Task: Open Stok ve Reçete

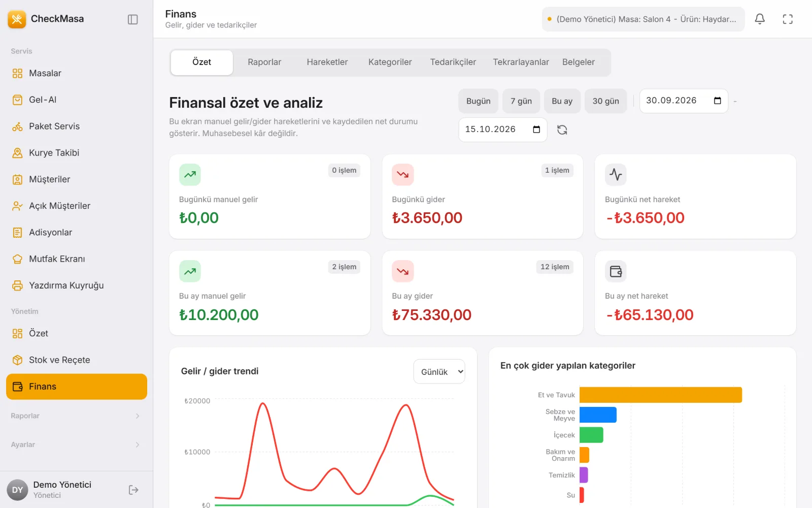Action: [x=77, y=360]
